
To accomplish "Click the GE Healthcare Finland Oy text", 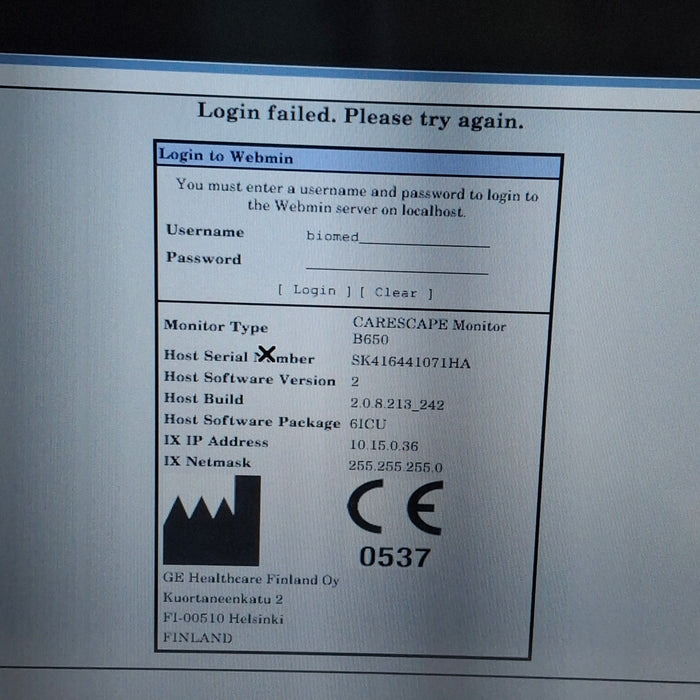I will pos(251,579).
